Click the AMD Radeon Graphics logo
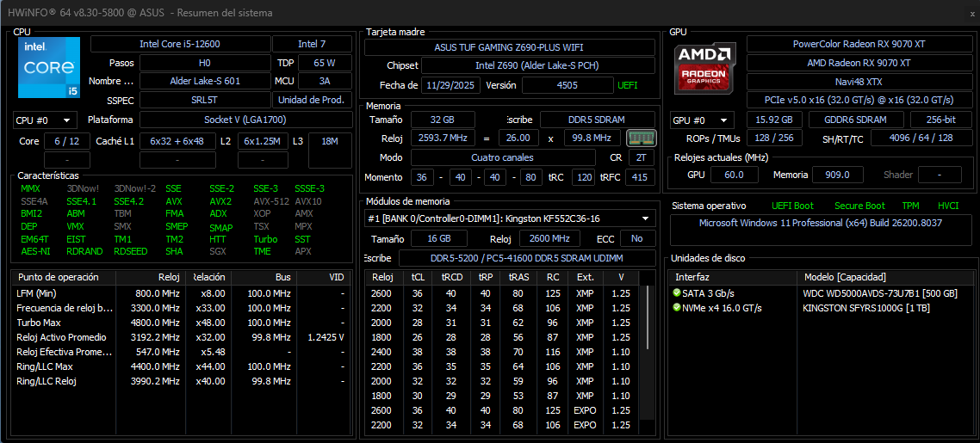The image size is (980, 443). [x=705, y=69]
